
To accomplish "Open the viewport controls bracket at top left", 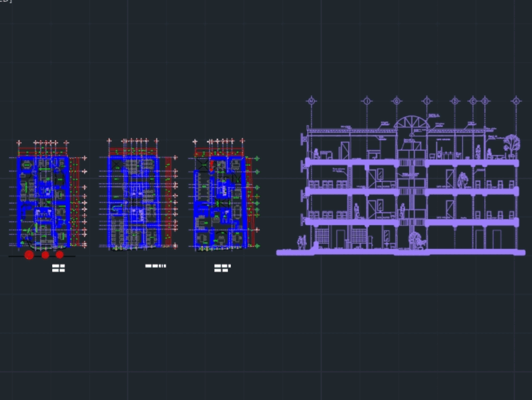I will pyautogui.click(x=5, y=3).
